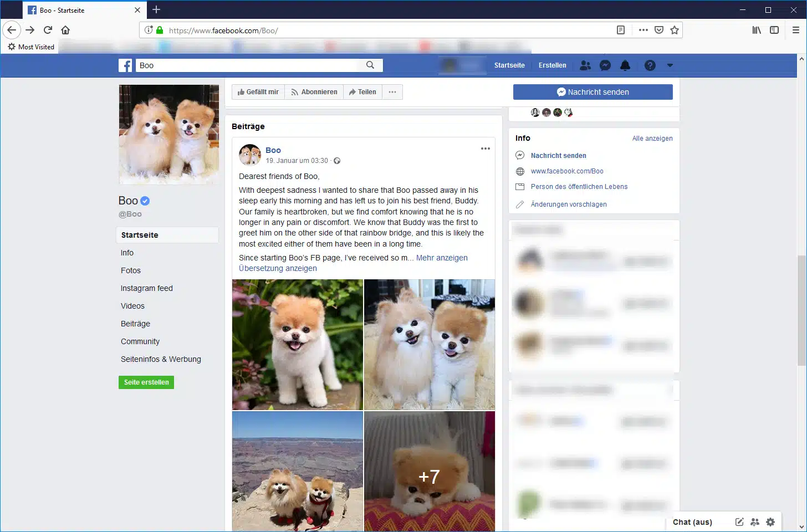The height and width of the screenshot is (532, 807).
Task: Open the post options three-dot menu
Action: tap(486, 149)
